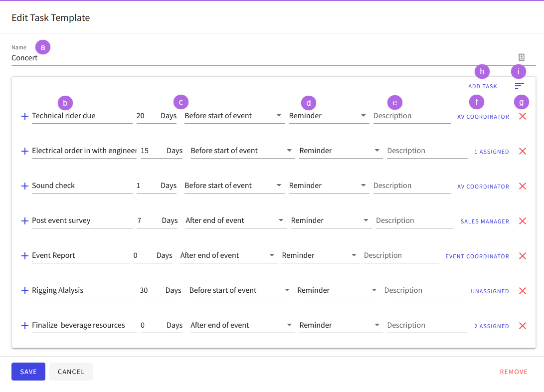This screenshot has height=392, width=544.
Task: Delete the Rigging Alalysis task with the red X
Action: (x=522, y=291)
